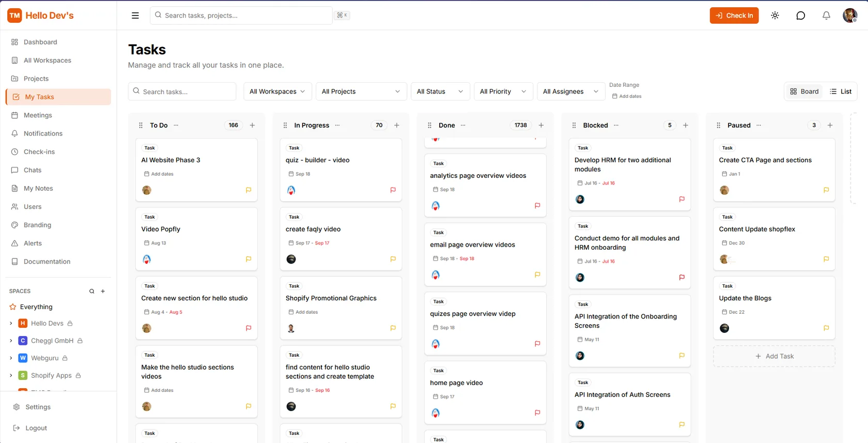Switch to Board view
This screenshot has height=443, width=868.
click(804, 91)
